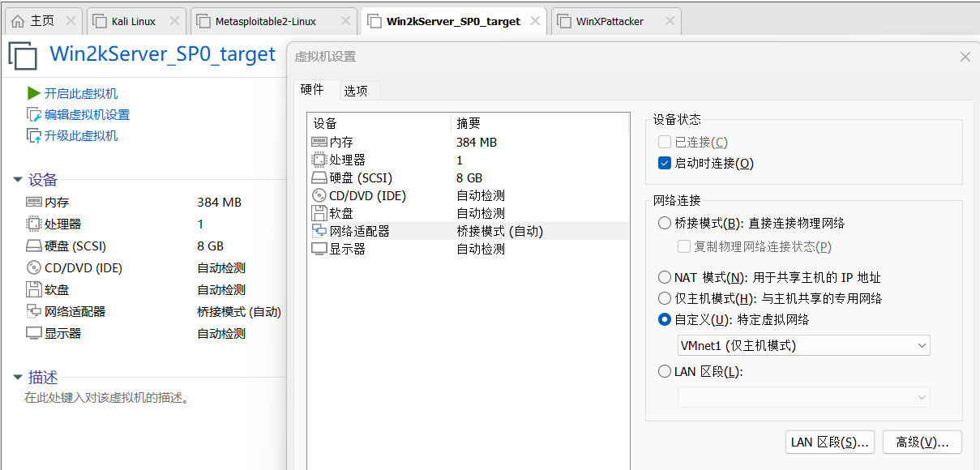Viewport: 980px width, 470px height.
Task: Click 桥接模式 (自动) summary in settings list
Action: [499, 231]
